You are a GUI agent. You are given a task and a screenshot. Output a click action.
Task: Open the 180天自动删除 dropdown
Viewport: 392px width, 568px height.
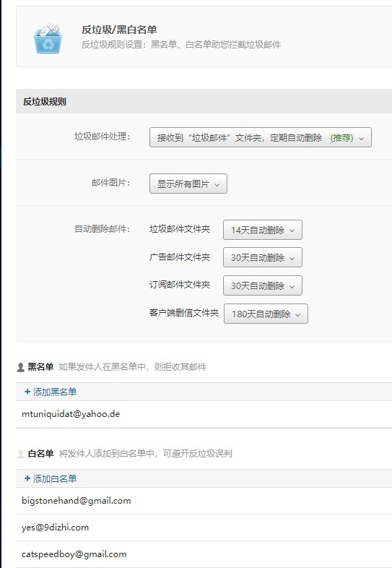266,314
